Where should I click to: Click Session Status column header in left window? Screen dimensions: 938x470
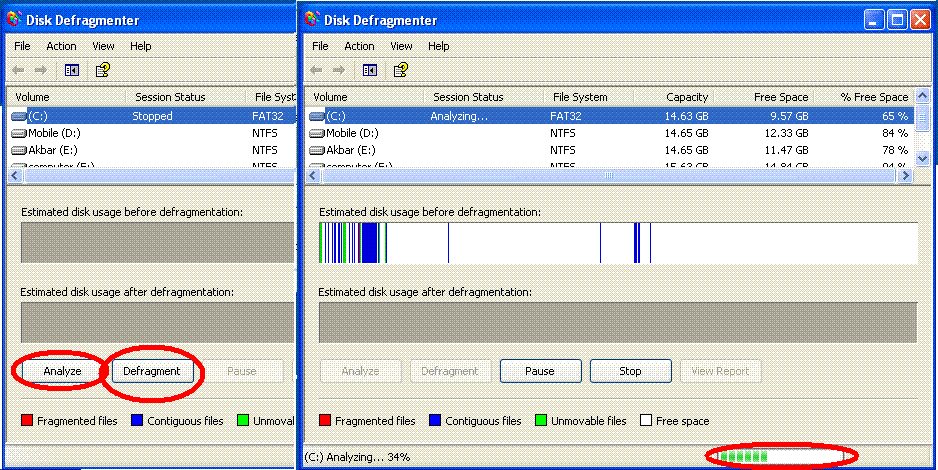(185, 97)
